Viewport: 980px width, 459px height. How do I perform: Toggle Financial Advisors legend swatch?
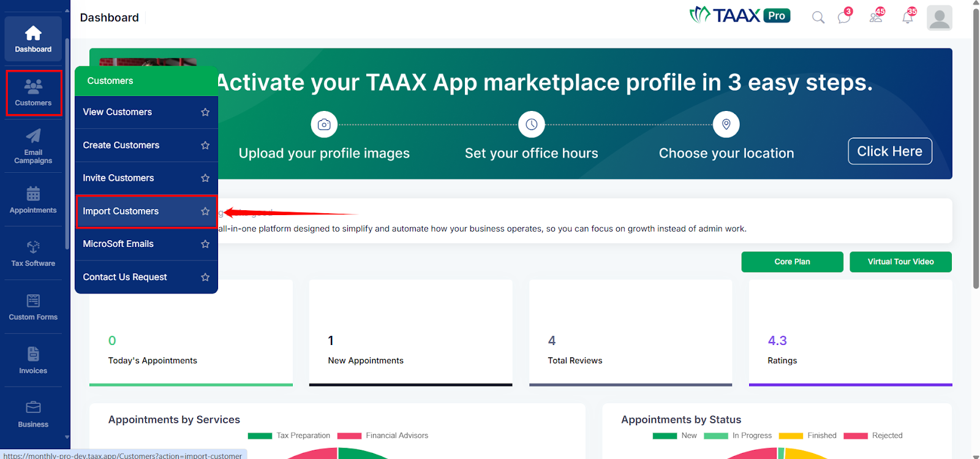tap(349, 436)
